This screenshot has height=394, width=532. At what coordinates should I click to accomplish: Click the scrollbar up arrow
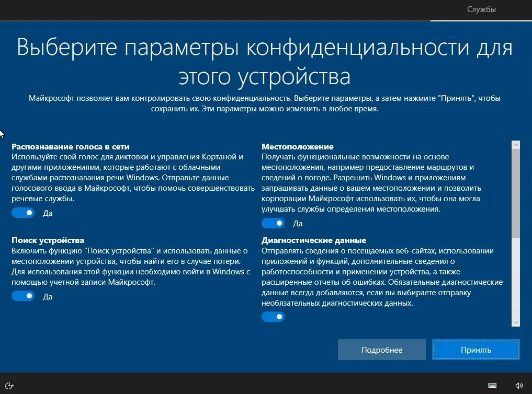(x=516, y=145)
